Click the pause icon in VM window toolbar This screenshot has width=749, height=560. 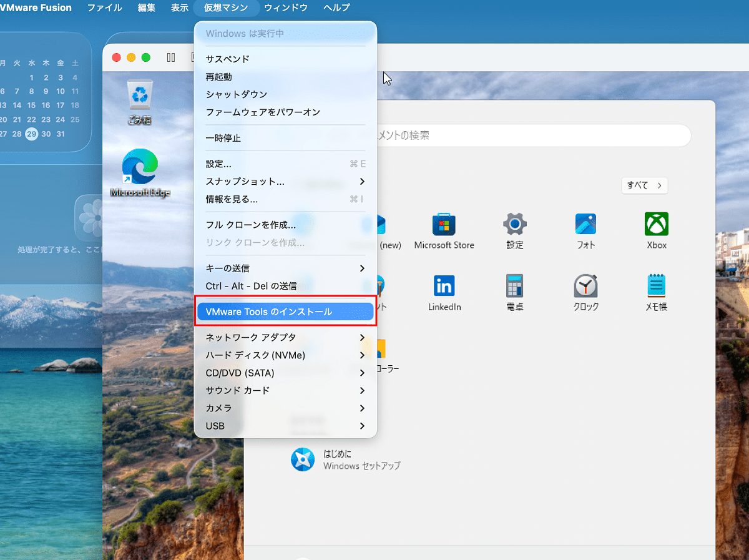171,57
